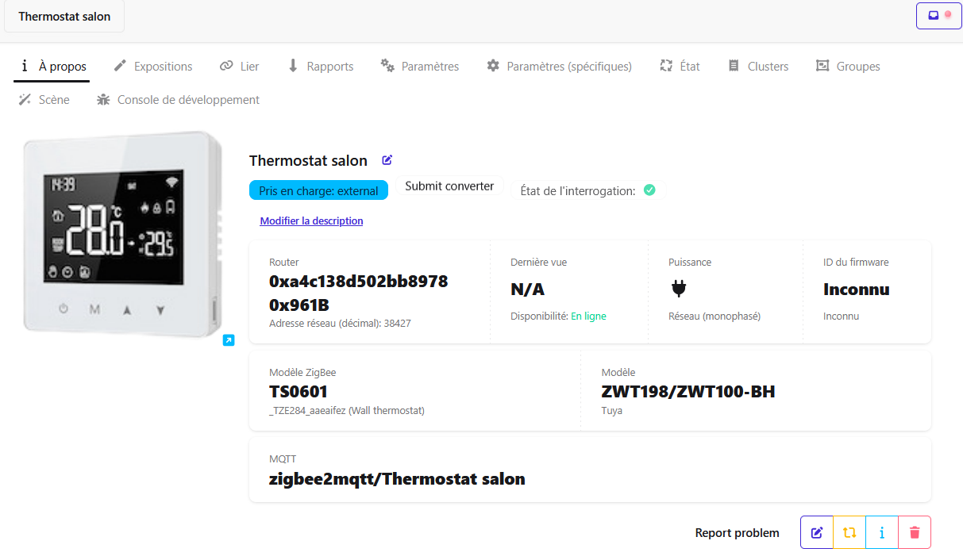
Task: Click the edit icon beside Thermostat salon name
Action: 387,160
